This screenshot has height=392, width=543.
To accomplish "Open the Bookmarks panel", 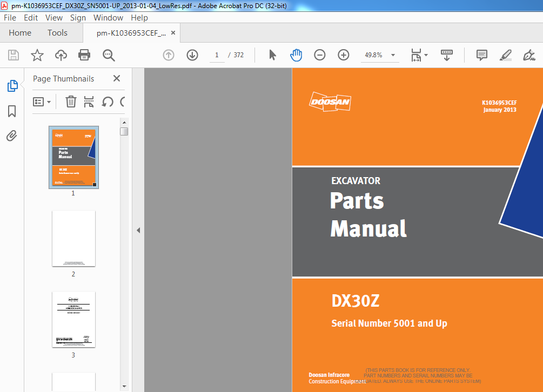I will click(x=12, y=111).
